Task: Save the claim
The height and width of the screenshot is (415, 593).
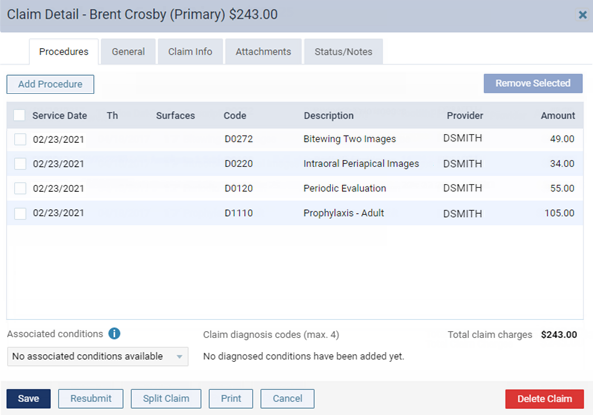Action: pos(28,399)
